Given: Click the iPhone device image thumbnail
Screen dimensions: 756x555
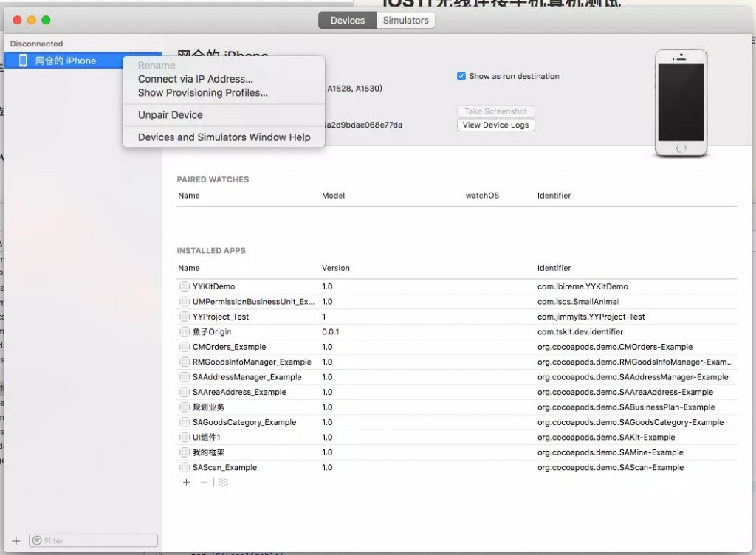Looking at the screenshot, I should point(681,103).
